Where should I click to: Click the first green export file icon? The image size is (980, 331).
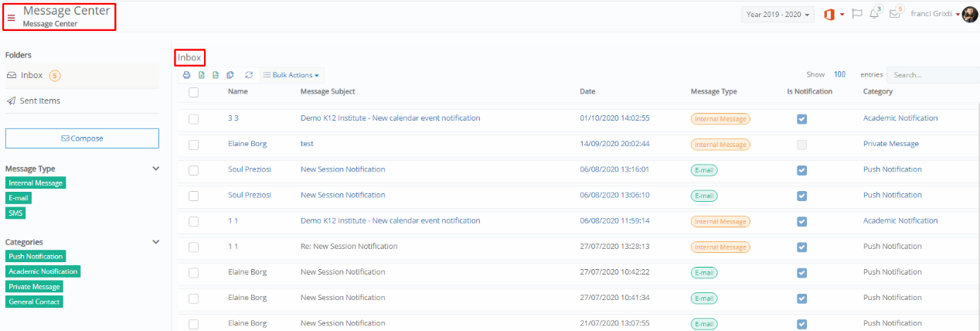201,75
